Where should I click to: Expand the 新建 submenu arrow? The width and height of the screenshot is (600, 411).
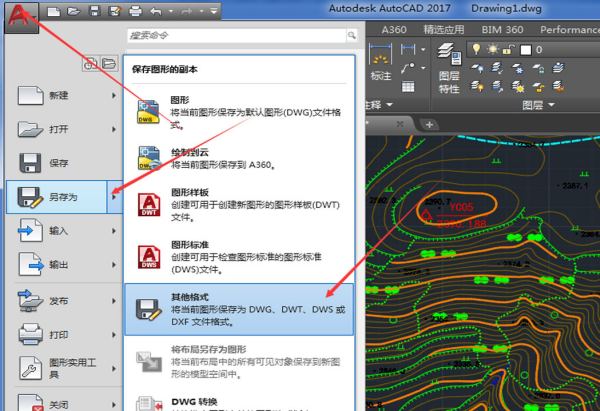113,95
